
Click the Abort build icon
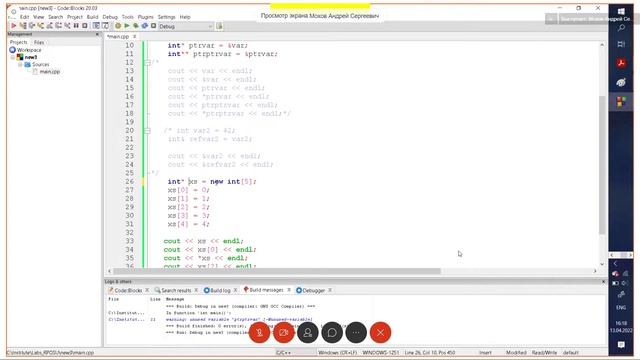tap(153, 26)
